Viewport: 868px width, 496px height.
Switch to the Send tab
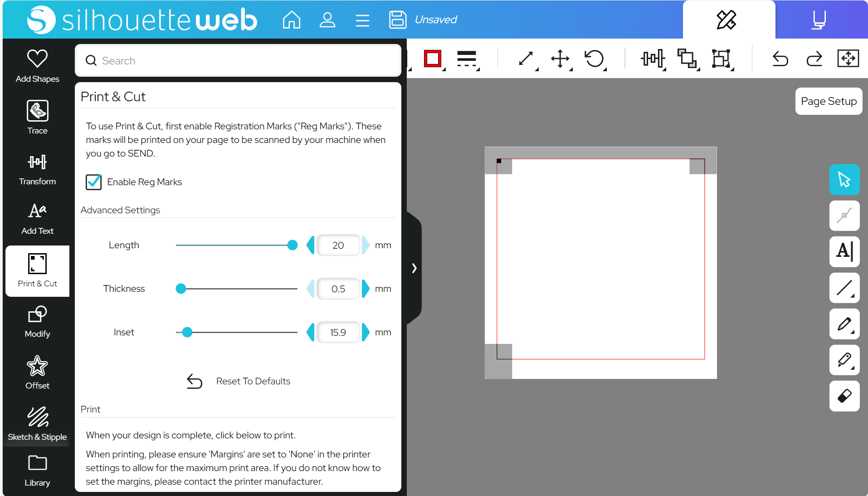click(819, 20)
